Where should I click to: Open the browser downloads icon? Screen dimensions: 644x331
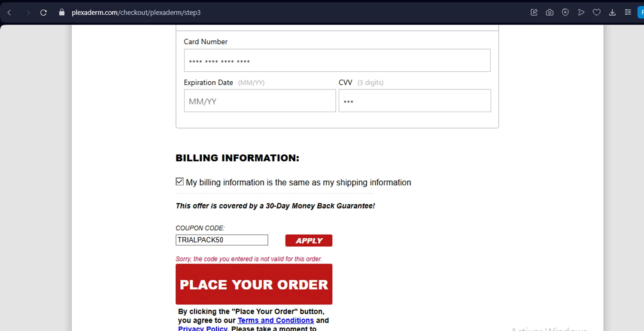click(x=612, y=12)
